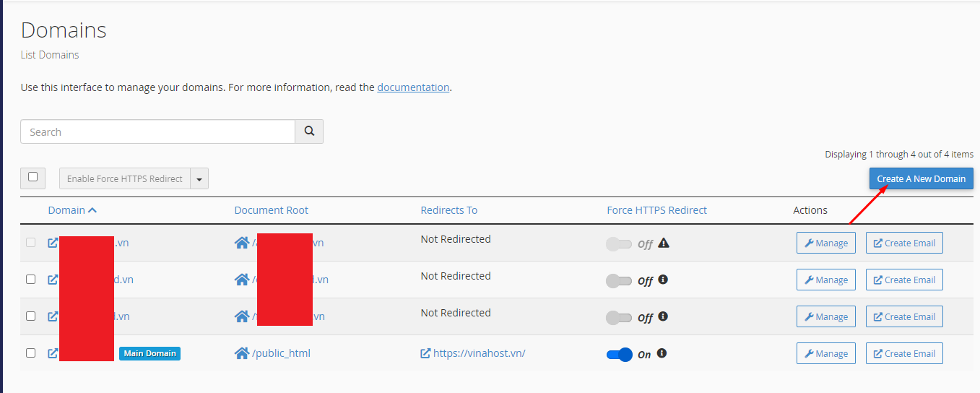Open dropdown arrow beside Enable Force HTTPS Redirect
The width and height of the screenshot is (980, 393).
tap(199, 178)
